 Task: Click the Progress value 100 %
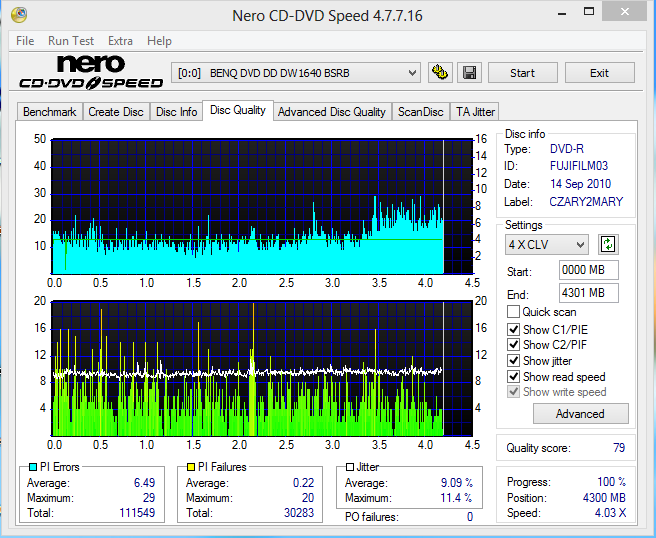611,482
